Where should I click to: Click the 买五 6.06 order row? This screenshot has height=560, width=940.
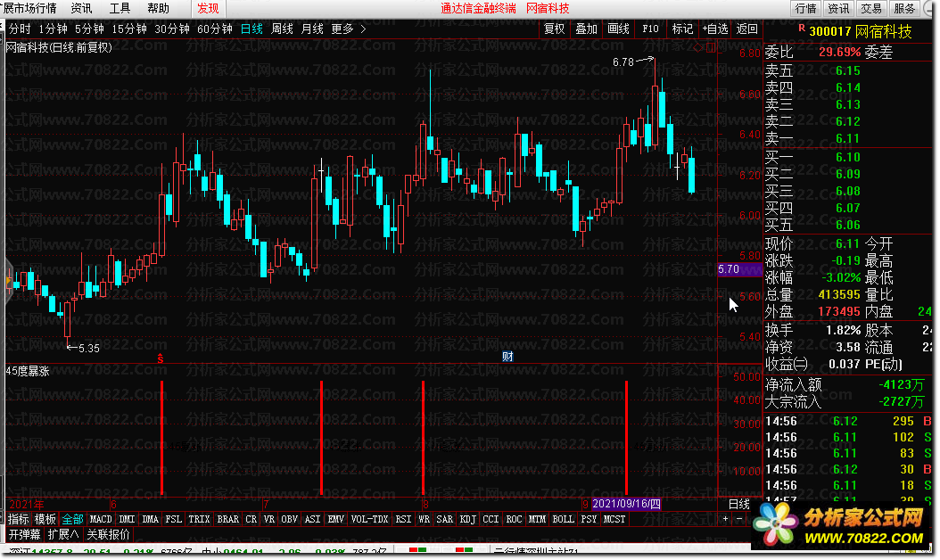click(x=847, y=225)
